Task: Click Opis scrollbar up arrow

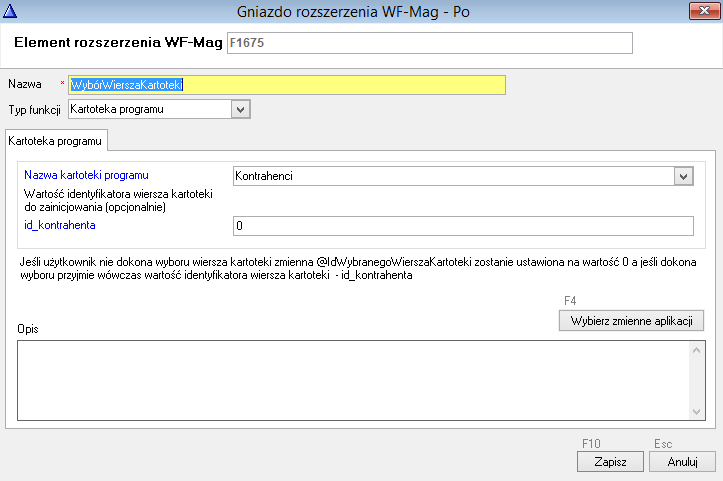Action: tap(696, 350)
